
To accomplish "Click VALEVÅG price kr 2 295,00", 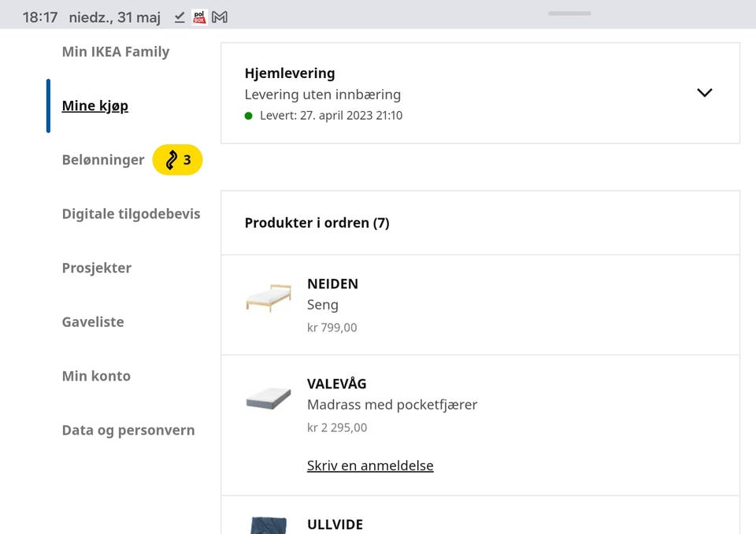I will 337,428.
